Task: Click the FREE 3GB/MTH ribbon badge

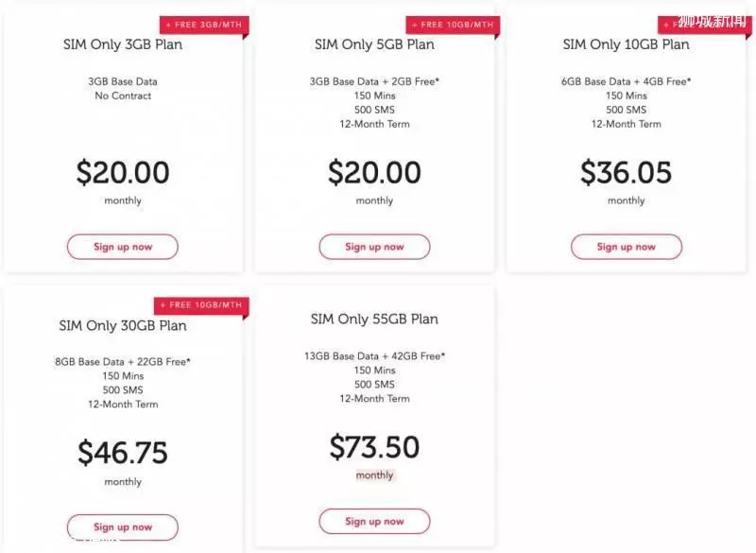Action: [x=204, y=26]
